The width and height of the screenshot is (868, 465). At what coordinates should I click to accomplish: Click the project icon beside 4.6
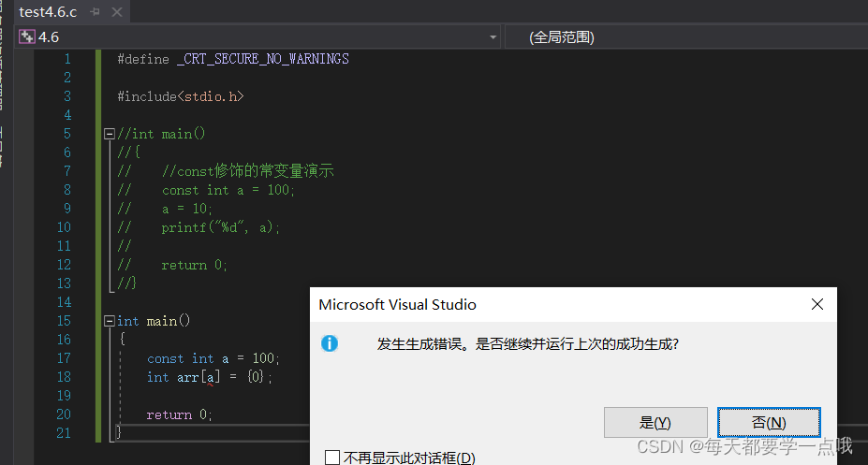coord(27,37)
